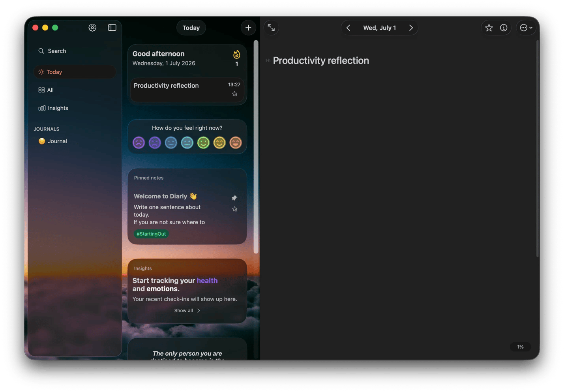
Task: Toggle the sidebar panel icon
Action: (112, 28)
